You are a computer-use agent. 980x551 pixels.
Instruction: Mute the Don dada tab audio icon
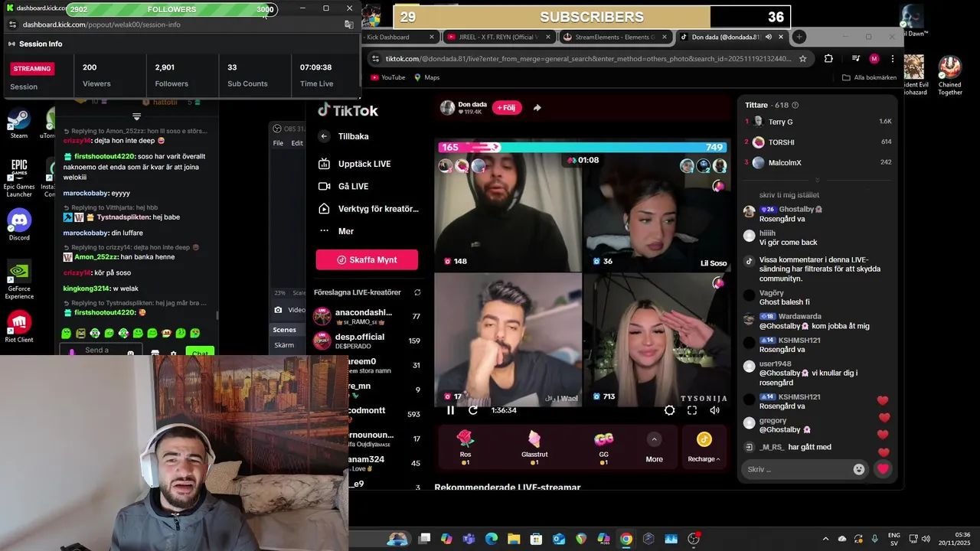coord(768,37)
